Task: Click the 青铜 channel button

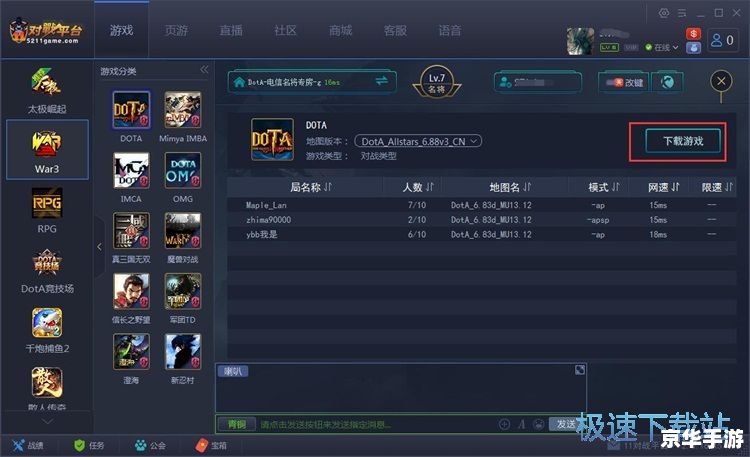Action: [237, 424]
